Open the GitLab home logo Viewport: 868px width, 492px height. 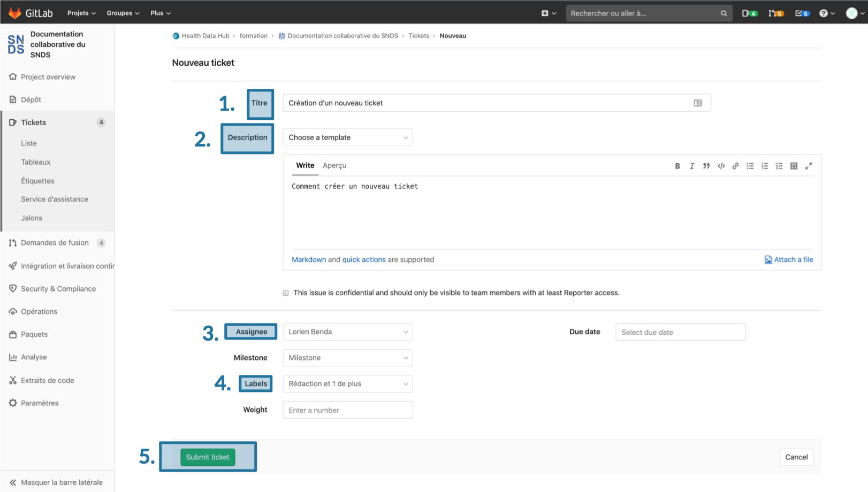(31, 13)
